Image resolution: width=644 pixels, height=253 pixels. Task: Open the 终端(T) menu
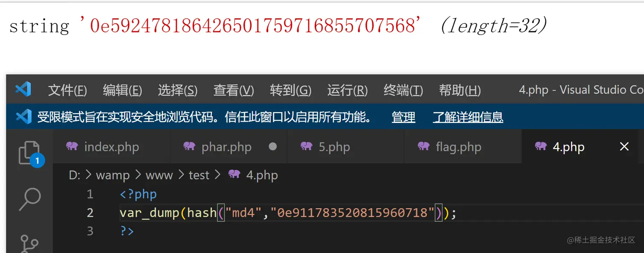[x=403, y=90]
